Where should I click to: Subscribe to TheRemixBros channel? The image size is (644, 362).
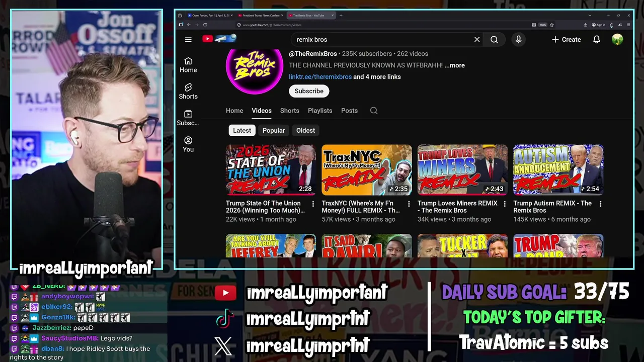click(309, 91)
